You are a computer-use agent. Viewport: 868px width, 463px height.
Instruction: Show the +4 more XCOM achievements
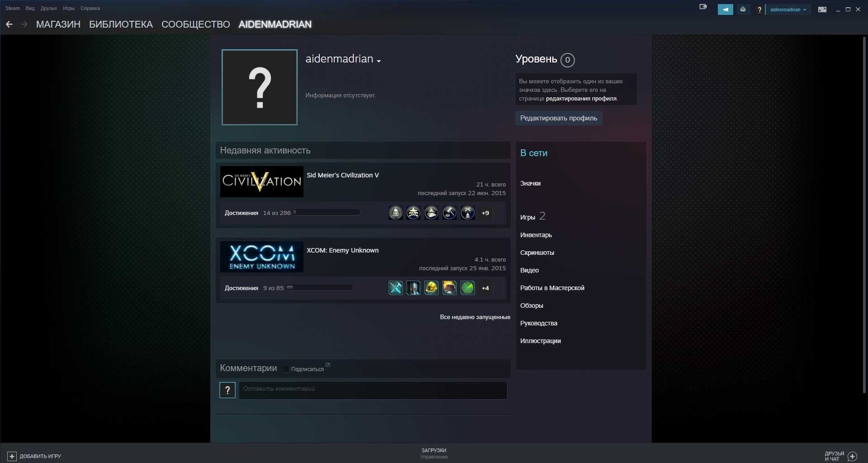click(x=485, y=288)
